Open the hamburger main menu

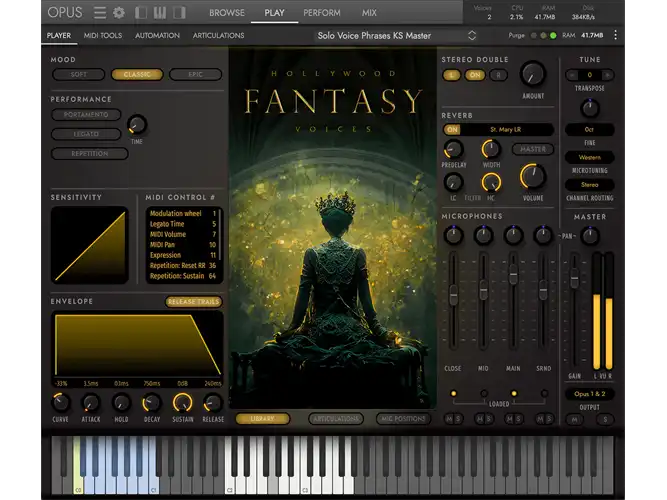tap(100, 13)
